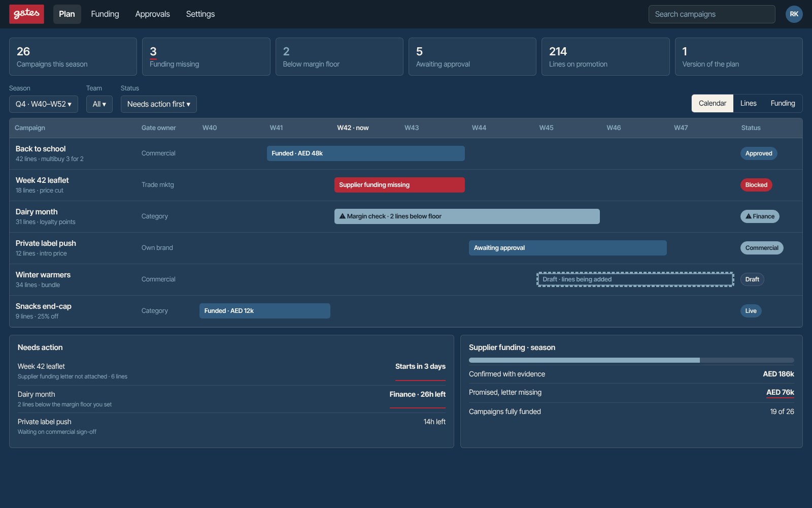Click the supplier funding season progress bar
The image size is (812, 508).
(631, 360)
